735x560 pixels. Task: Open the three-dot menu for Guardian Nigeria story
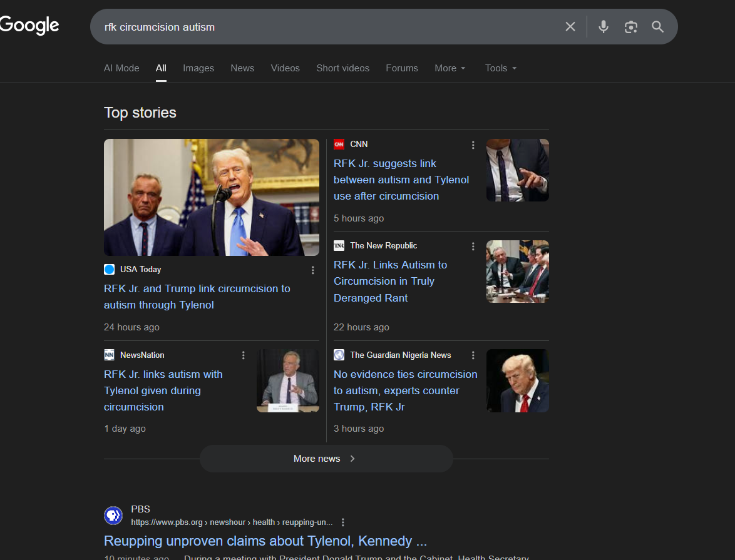pos(473,355)
